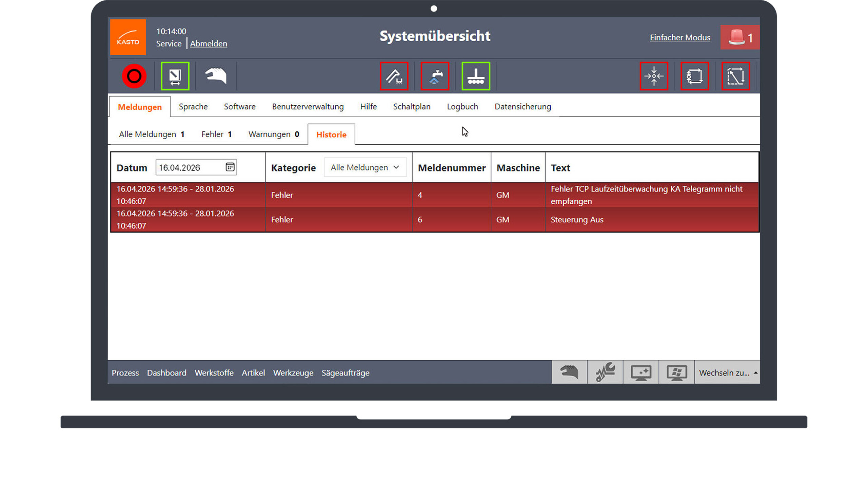The width and height of the screenshot is (868, 488).
Task: Click the bottom bar hand icon
Action: (569, 372)
